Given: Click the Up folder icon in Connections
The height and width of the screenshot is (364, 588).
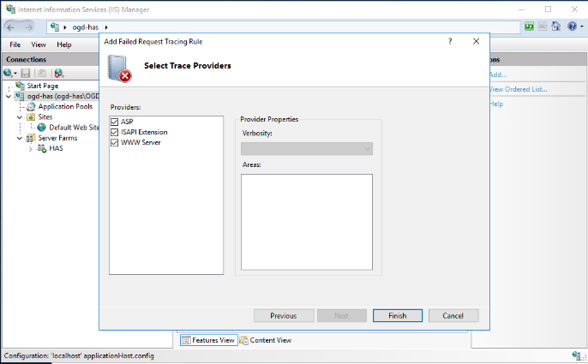Looking at the screenshot, I should [42, 73].
